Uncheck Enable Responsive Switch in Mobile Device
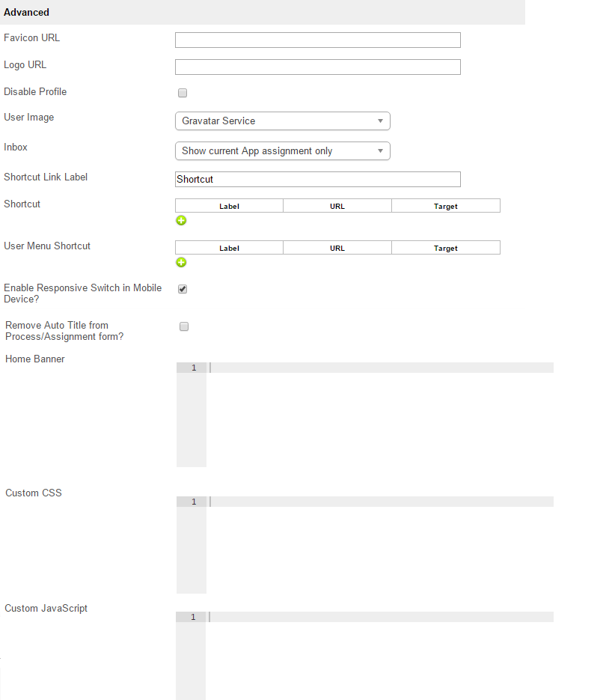This screenshot has height=700, width=612. 183,289
